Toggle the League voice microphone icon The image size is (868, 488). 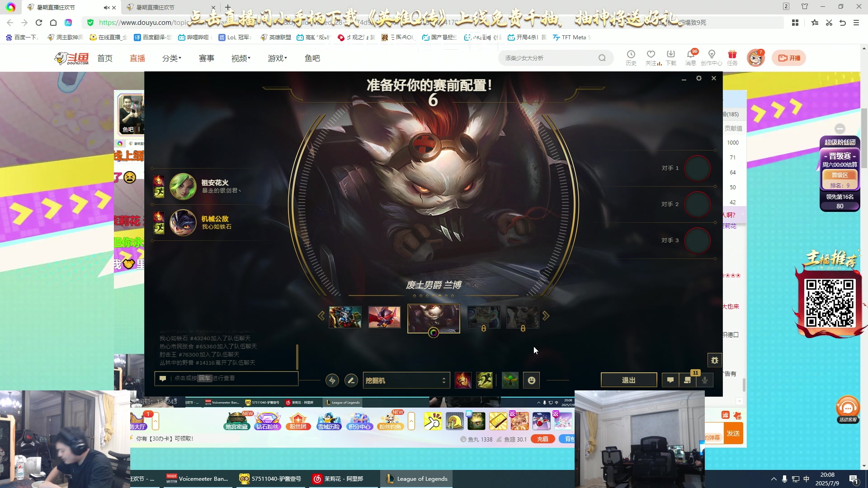[x=705, y=380]
